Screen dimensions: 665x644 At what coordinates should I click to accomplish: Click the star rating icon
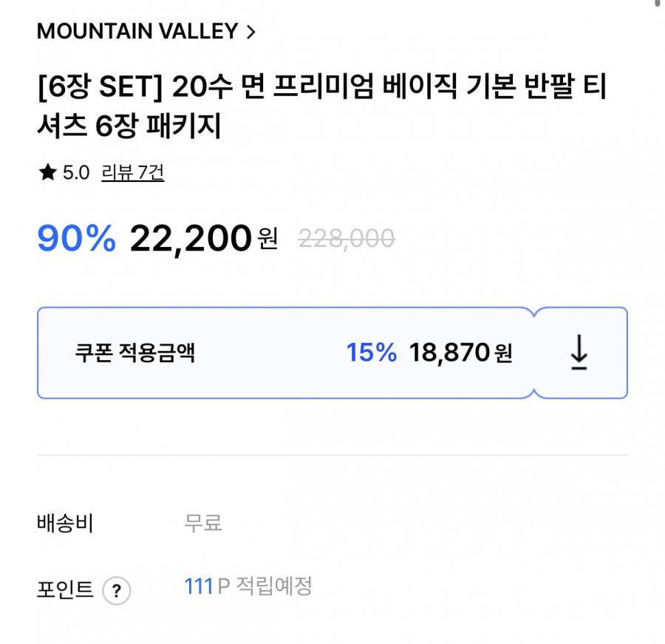[47, 173]
